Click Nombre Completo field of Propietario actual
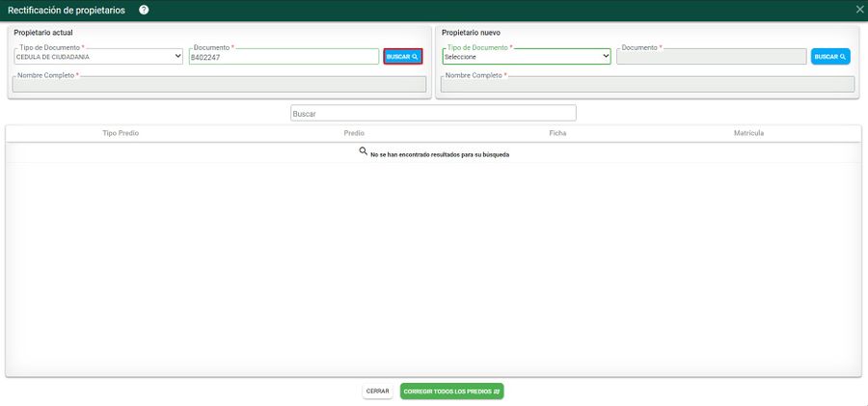Image resolution: width=868 pixels, height=406 pixels. pyautogui.click(x=219, y=85)
